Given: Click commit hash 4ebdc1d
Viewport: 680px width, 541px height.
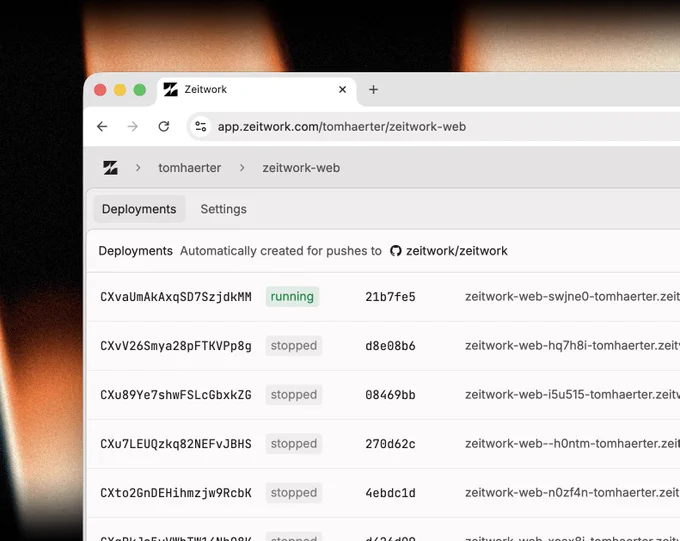Looking at the screenshot, I should 390,493.
